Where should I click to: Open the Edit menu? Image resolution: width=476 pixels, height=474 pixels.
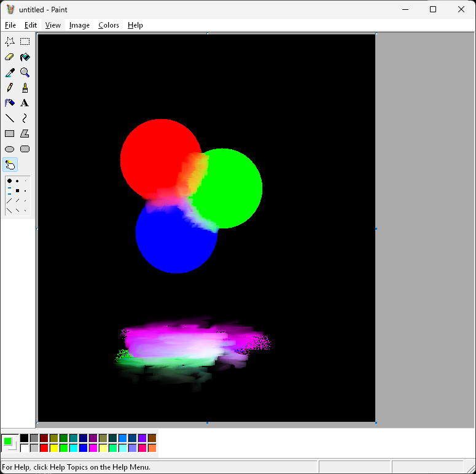31,25
